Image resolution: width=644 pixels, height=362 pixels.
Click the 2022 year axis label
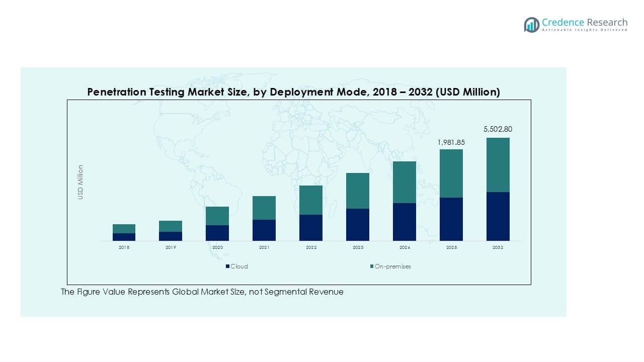click(311, 247)
